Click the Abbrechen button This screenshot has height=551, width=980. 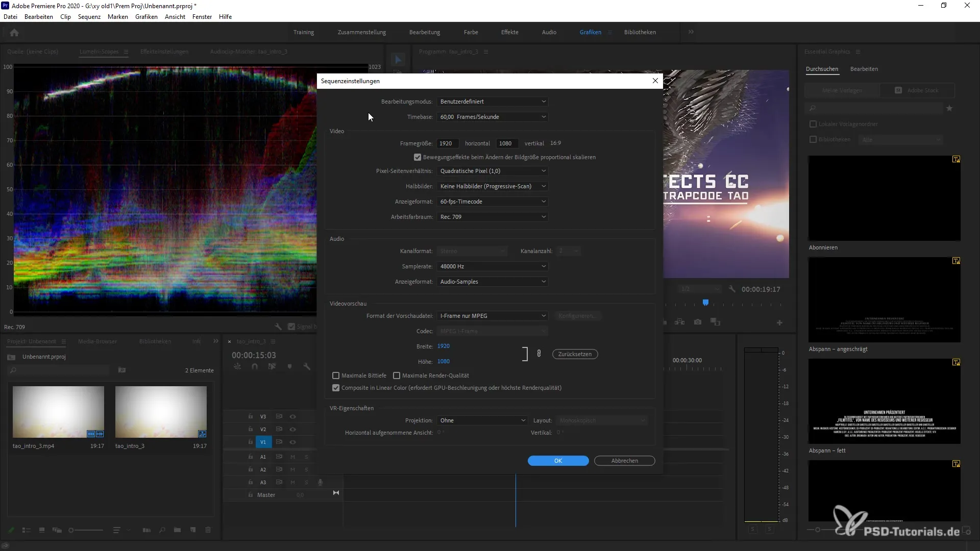(624, 461)
